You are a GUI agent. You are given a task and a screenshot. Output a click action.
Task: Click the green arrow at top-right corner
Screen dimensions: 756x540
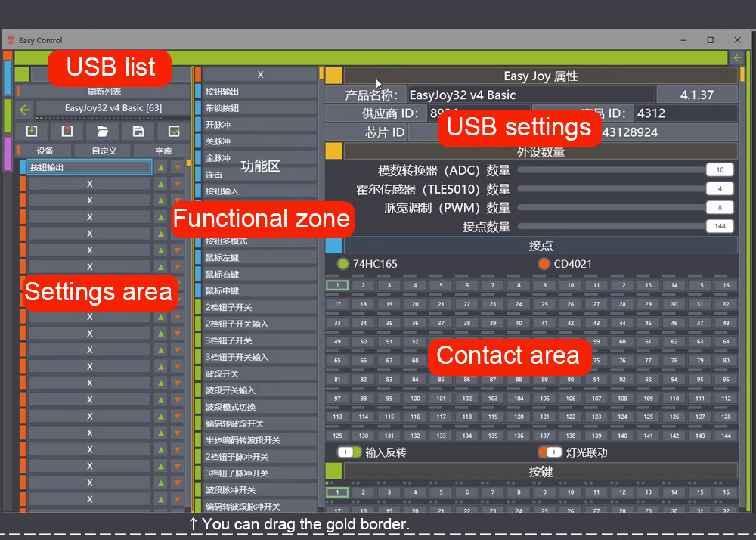coord(737,57)
